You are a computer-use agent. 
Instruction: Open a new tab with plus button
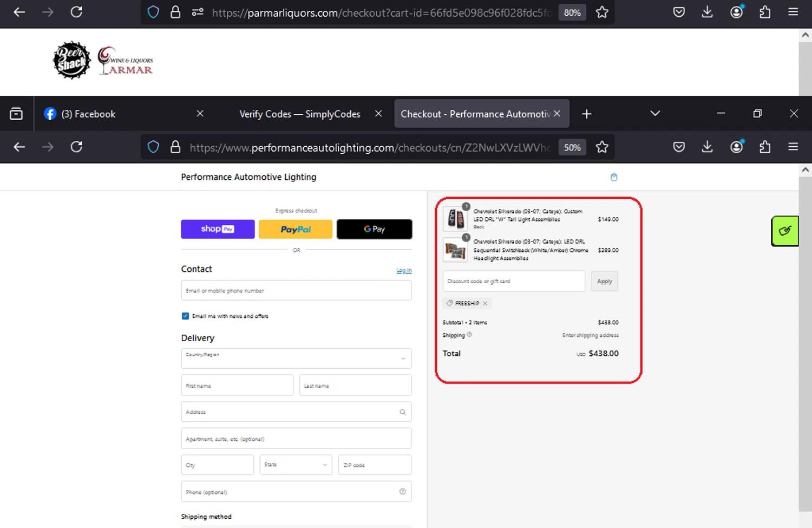(x=587, y=114)
